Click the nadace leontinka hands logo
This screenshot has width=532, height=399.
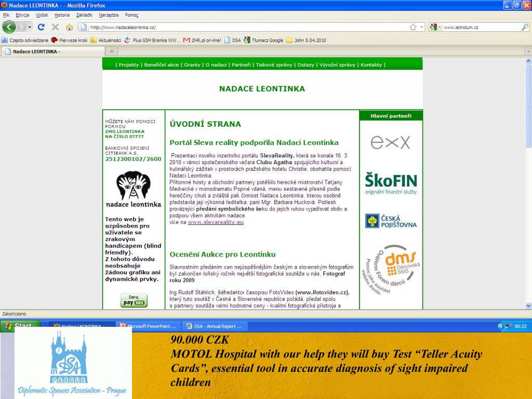pyautogui.click(x=134, y=189)
